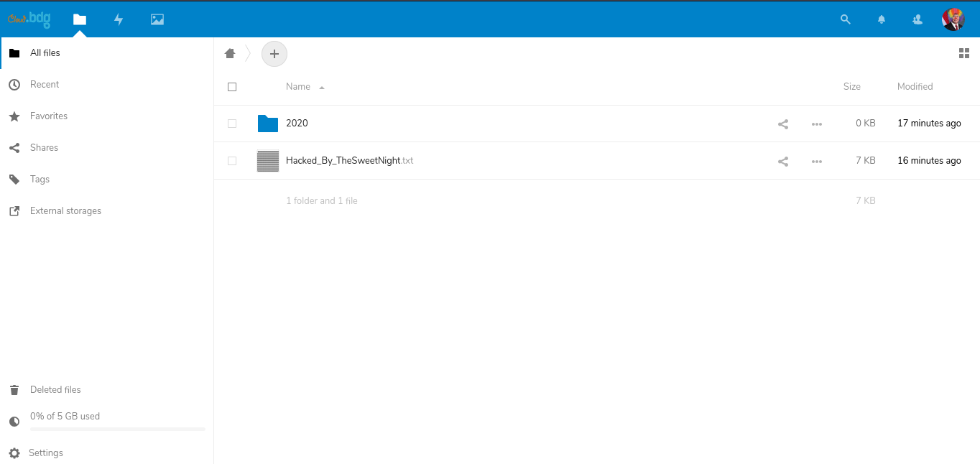Switch to grid view
Viewport: 980px width, 464px height.
point(964,53)
